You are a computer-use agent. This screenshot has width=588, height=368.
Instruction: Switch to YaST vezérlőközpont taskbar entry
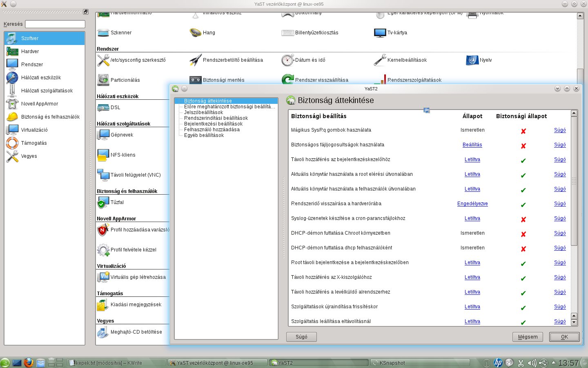tap(218, 363)
